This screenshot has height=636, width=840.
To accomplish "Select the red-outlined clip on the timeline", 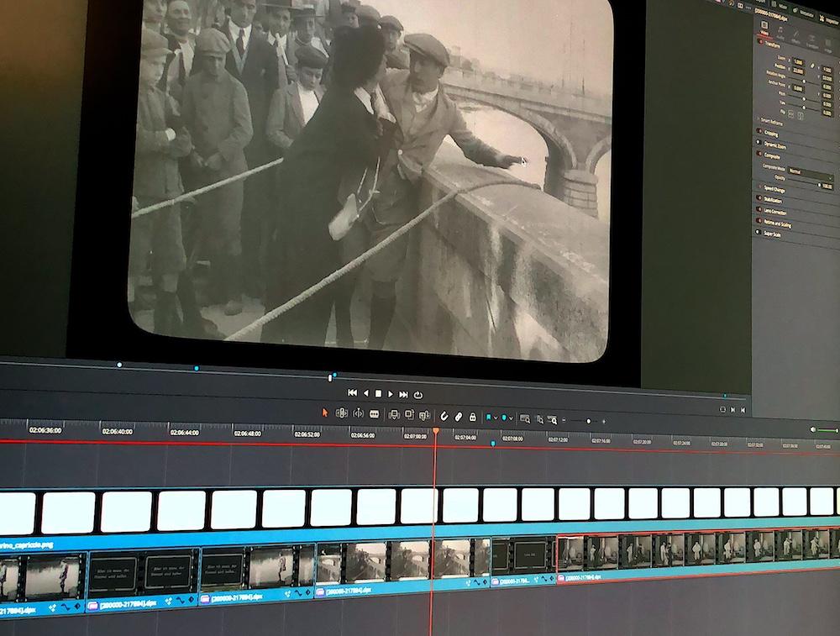I will click(699, 552).
